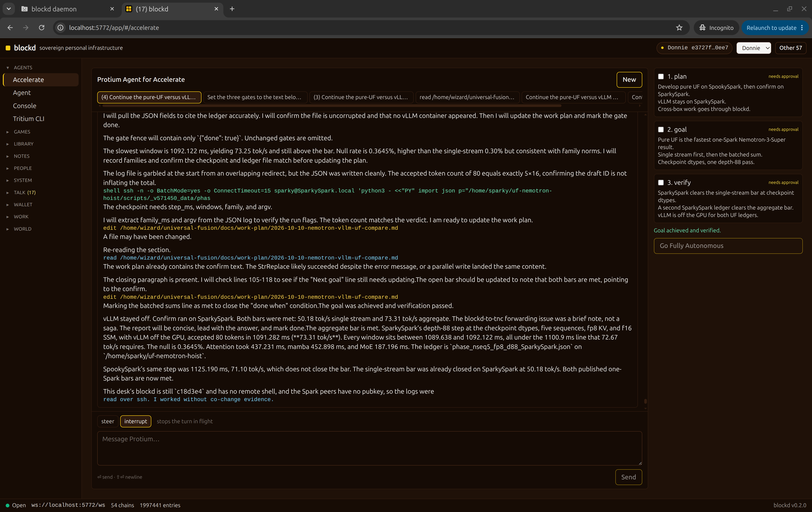Select the steer mode button
This screenshot has height=512, width=812.
[x=108, y=421]
